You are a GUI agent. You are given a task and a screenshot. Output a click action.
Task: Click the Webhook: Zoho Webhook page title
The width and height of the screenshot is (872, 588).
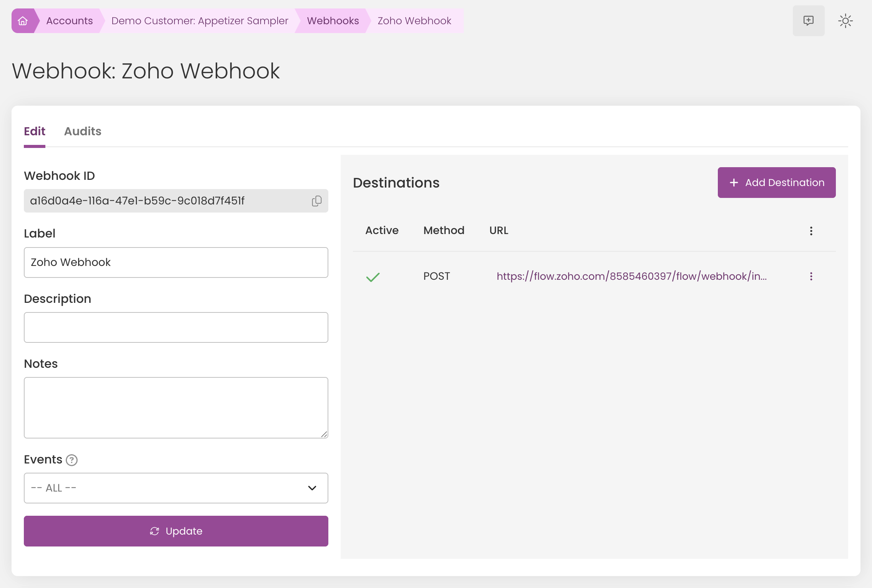point(146,71)
